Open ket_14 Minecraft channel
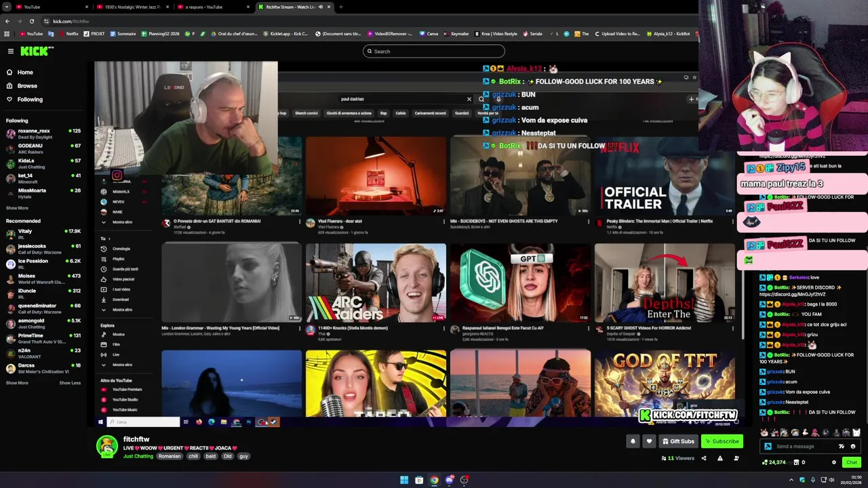 pyautogui.click(x=43, y=178)
